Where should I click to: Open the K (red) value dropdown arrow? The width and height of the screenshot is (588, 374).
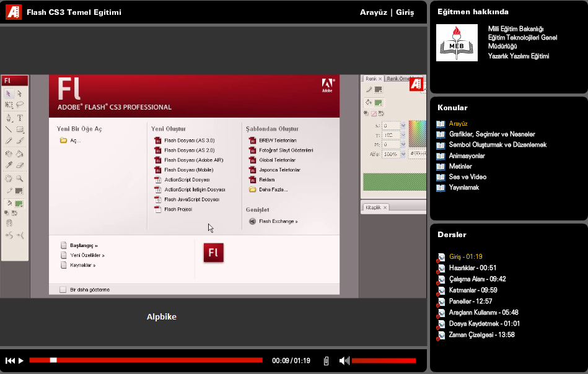pyautogui.click(x=403, y=126)
